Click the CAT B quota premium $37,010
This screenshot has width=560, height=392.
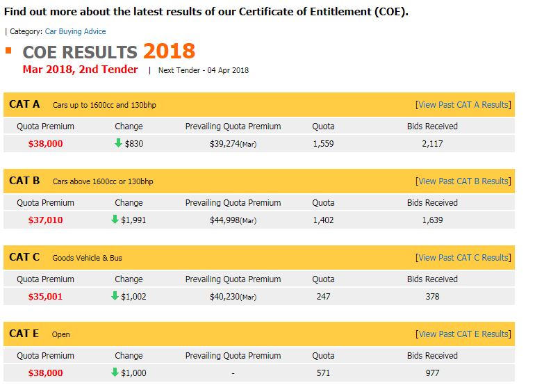coord(45,220)
